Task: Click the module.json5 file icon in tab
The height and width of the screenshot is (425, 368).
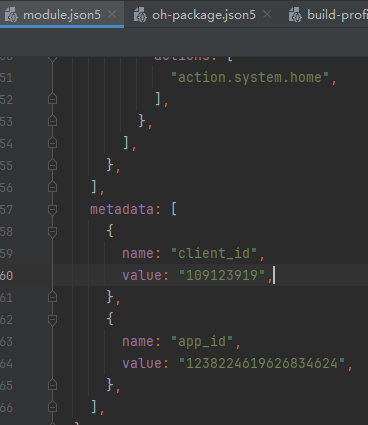Action: click(11, 15)
